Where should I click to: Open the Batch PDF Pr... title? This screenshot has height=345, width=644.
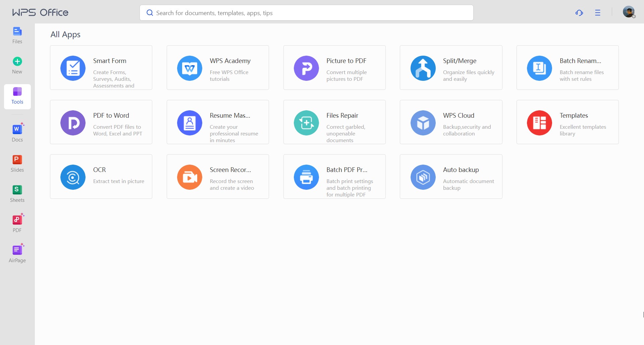point(347,170)
